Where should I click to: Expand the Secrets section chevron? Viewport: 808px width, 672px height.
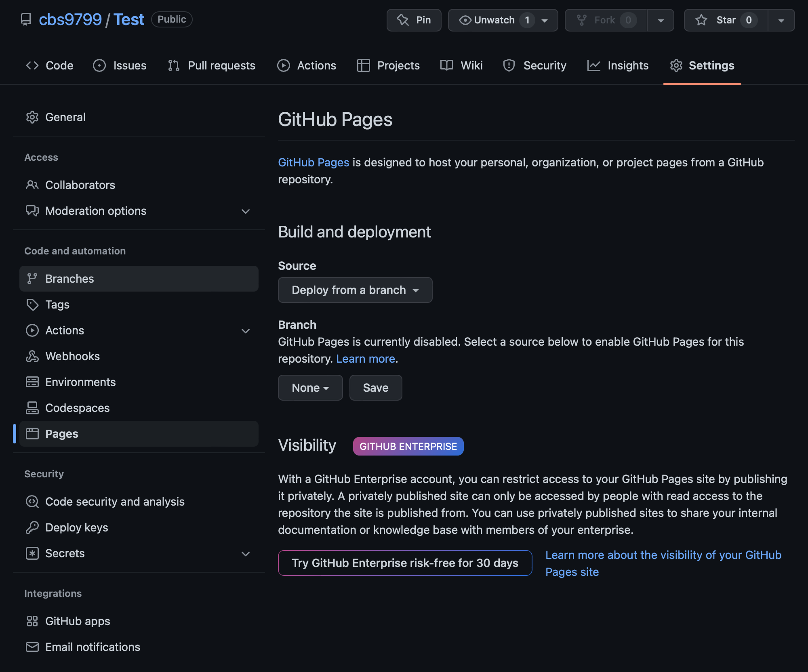point(245,554)
